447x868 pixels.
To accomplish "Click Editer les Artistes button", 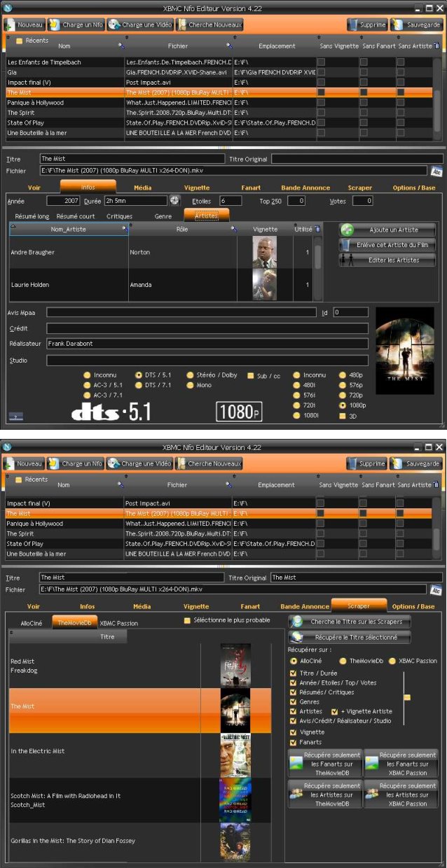I will coord(387,260).
